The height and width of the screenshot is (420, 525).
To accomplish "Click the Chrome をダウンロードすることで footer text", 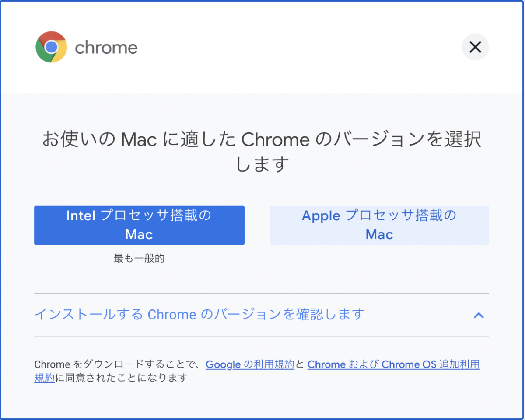I will coord(117,364).
